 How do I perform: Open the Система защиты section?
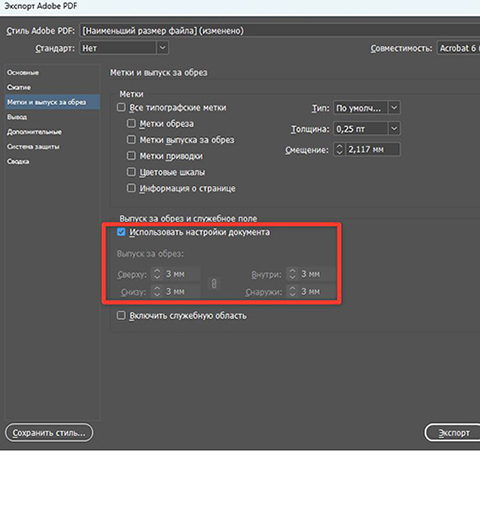coord(33,147)
